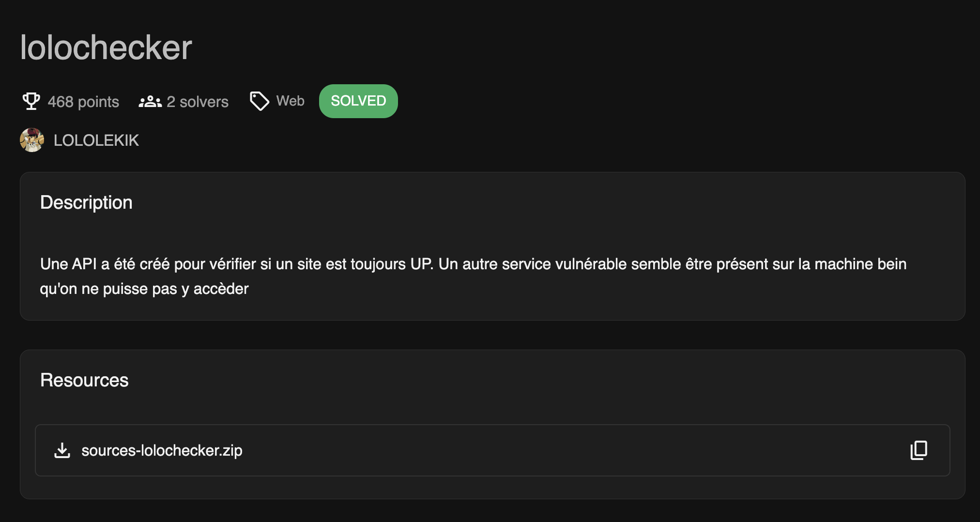Click the solvers group icon
The width and height of the screenshot is (980, 522).
pos(150,102)
